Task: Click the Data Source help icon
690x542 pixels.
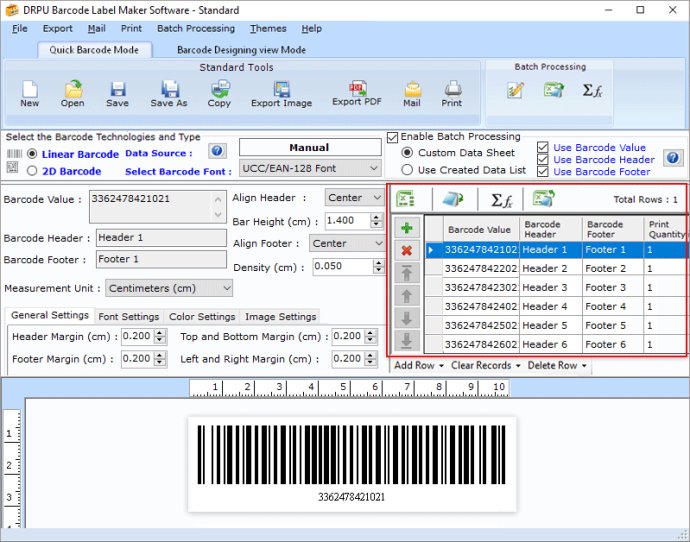Action: [217, 151]
